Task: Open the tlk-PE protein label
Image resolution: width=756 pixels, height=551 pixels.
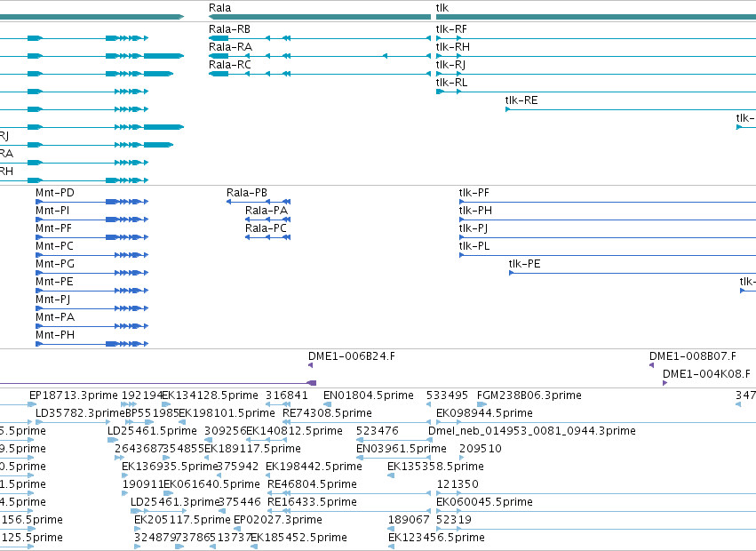Action: 524,264
